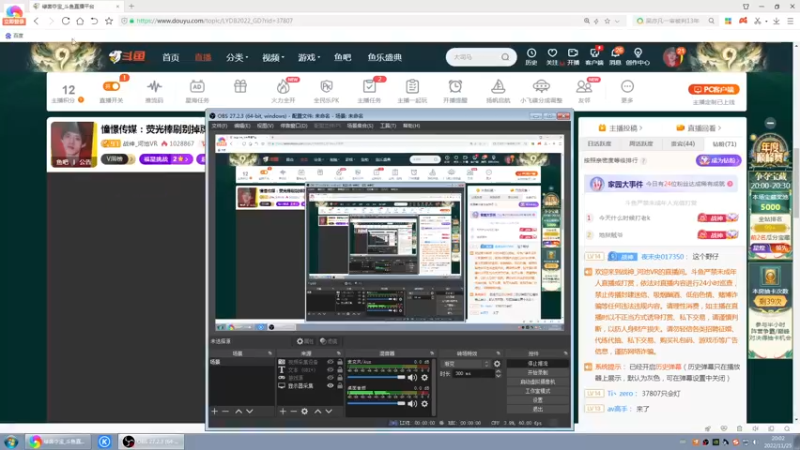Adjust the 麦克风/Aux volume slider
The width and height of the screenshot is (800, 450).
coord(377,378)
